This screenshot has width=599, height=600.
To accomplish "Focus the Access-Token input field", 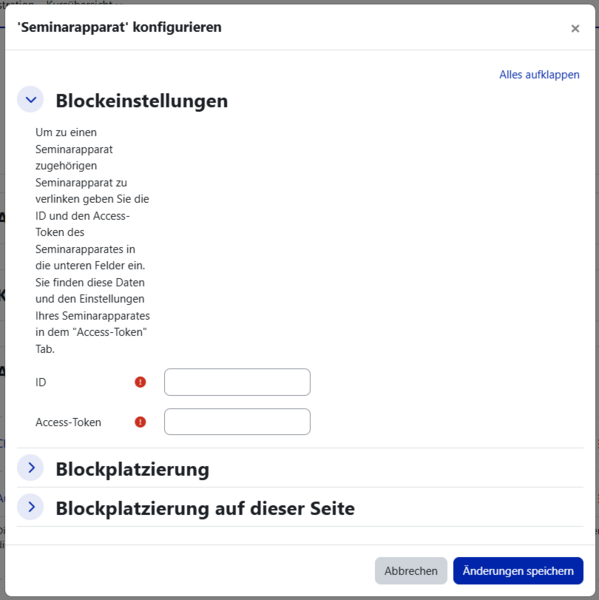I will click(237, 422).
